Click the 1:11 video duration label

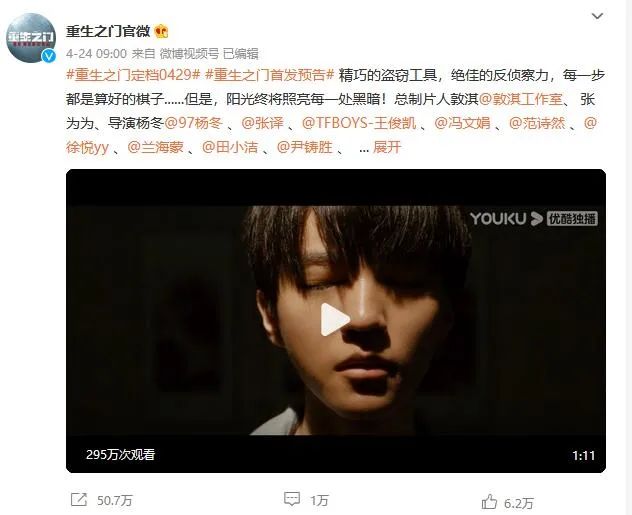click(584, 456)
